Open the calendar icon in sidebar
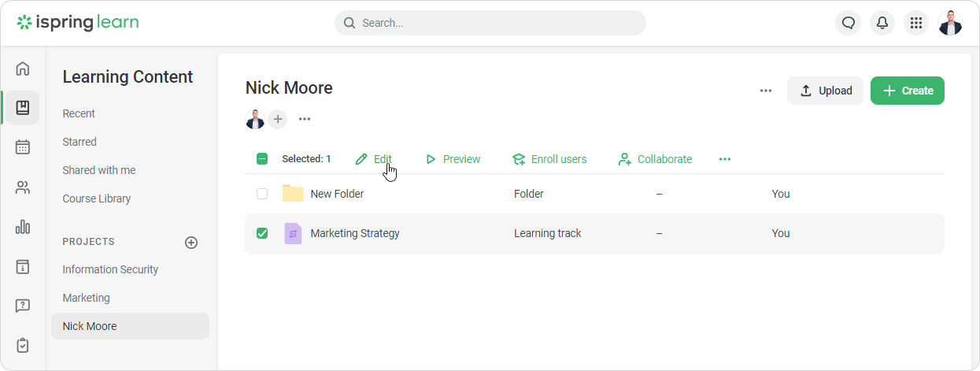The width and height of the screenshot is (980, 371). 23,147
